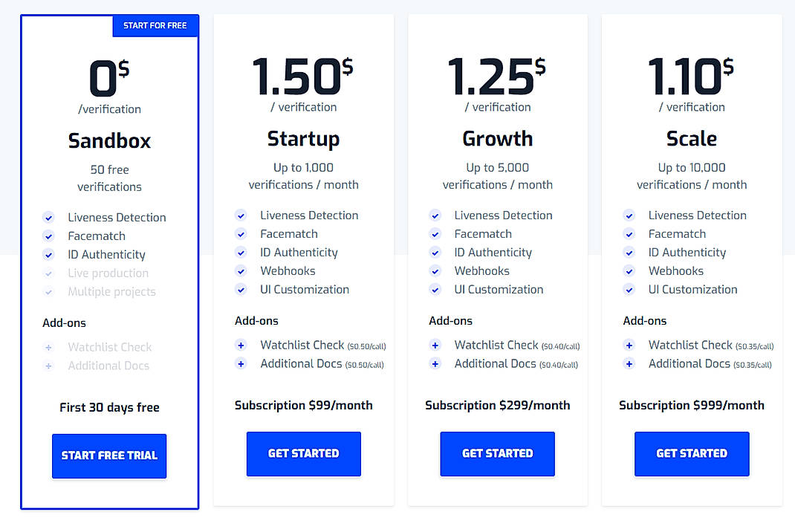Click the START FOR FREE ribbon label
Viewport: 795px width, 532px height.
pos(155,25)
